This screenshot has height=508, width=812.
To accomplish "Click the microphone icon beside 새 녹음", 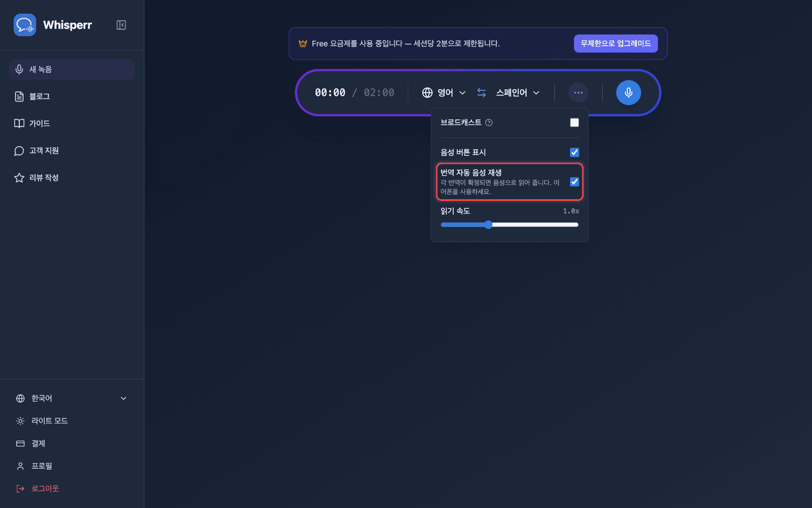I will point(19,69).
